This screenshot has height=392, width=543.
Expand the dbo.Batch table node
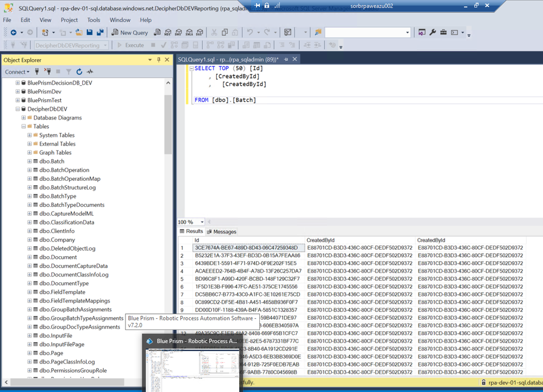30,161
